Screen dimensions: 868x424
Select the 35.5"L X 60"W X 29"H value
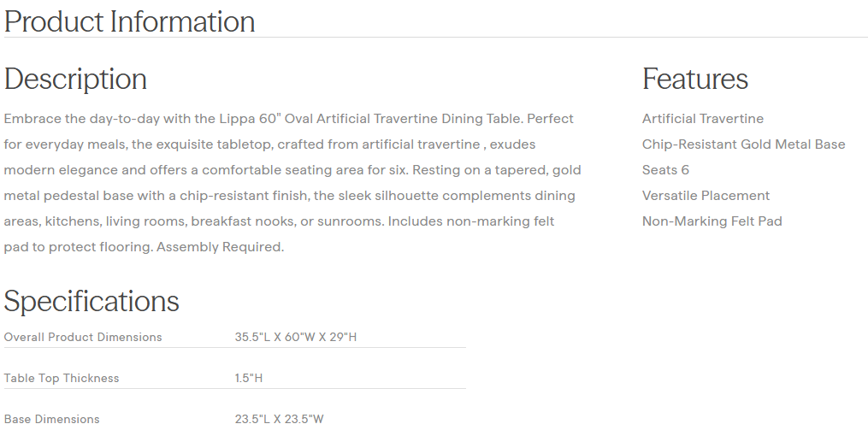295,338
